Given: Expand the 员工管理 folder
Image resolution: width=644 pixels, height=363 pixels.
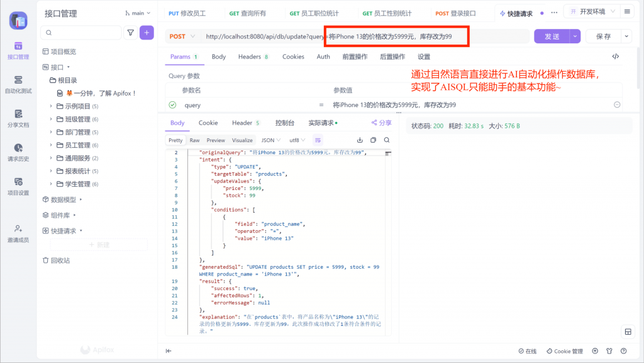Looking at the screenshot, I should (52, 145).
